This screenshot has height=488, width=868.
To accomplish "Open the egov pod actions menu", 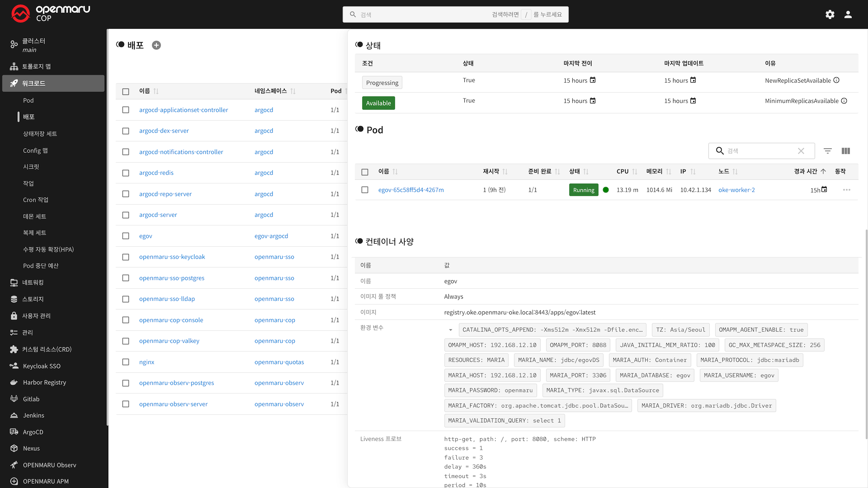I will [847, 190].
